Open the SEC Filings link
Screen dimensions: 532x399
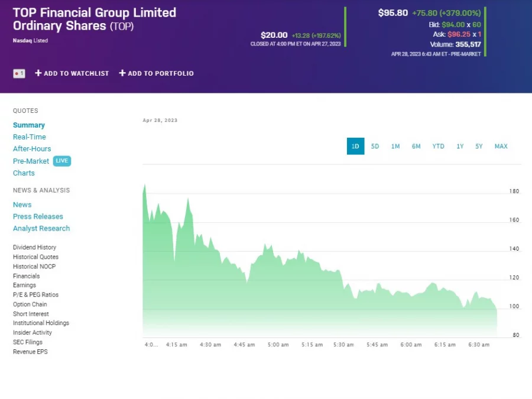tap(28, 342)
